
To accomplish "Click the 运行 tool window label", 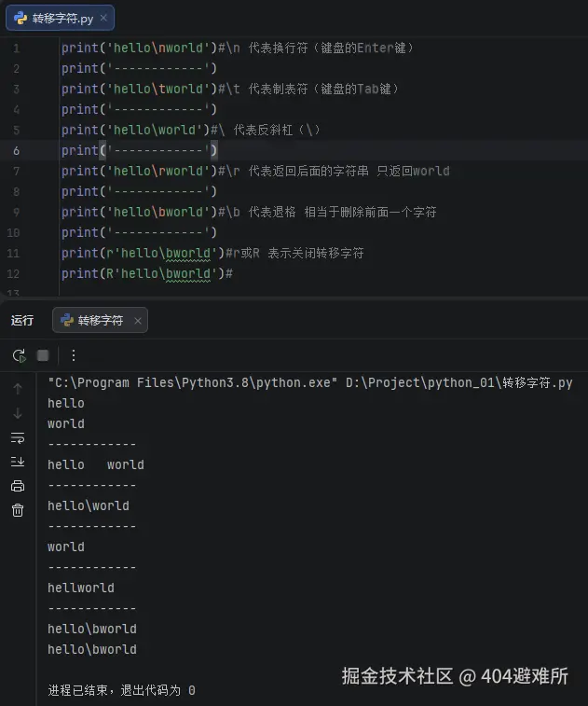I will pyautogui.click(x=22, y=320).
